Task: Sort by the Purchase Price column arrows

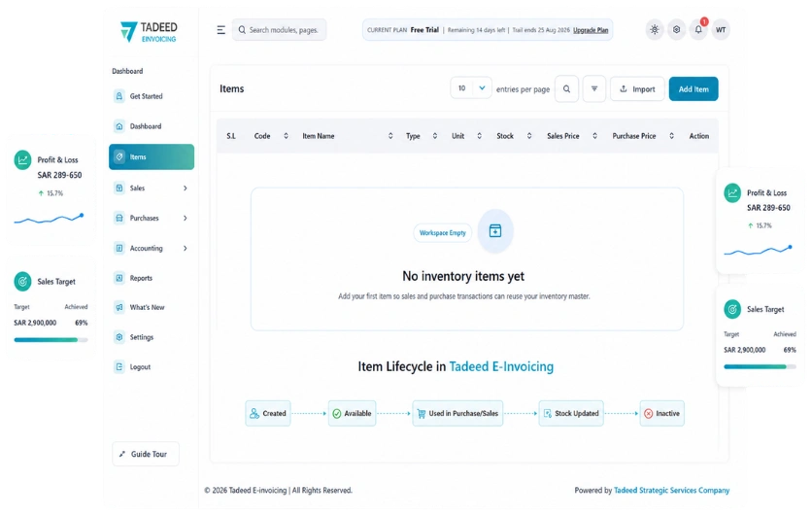Action: point(672,136)
